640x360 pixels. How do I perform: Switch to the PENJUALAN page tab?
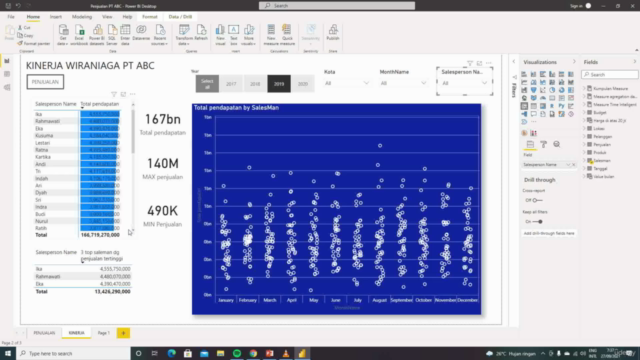(44, 333)
